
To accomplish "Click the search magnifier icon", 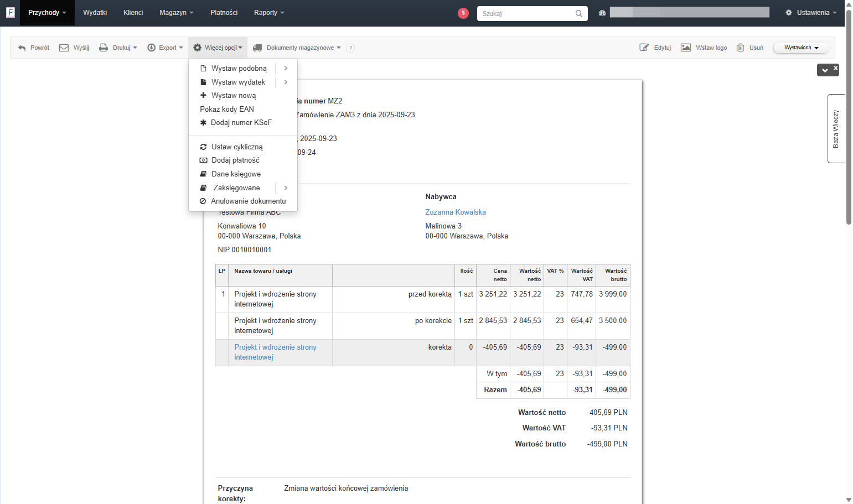I will (578, 13).
